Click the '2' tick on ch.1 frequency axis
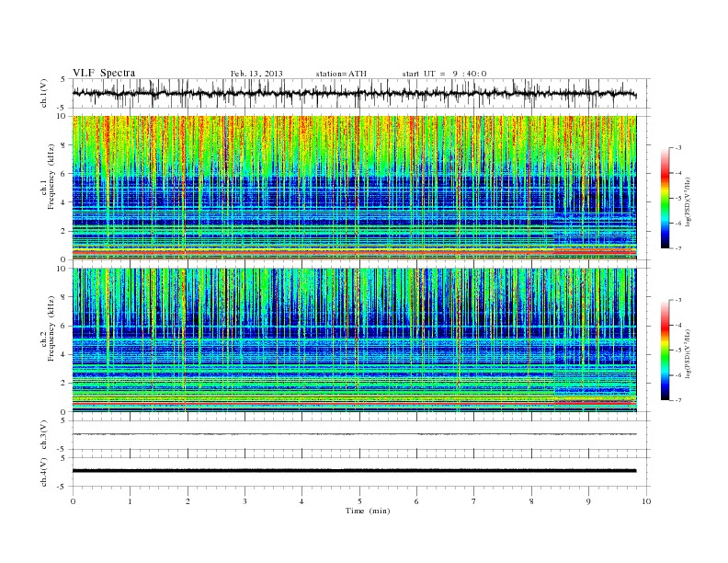 coord(64,231)
